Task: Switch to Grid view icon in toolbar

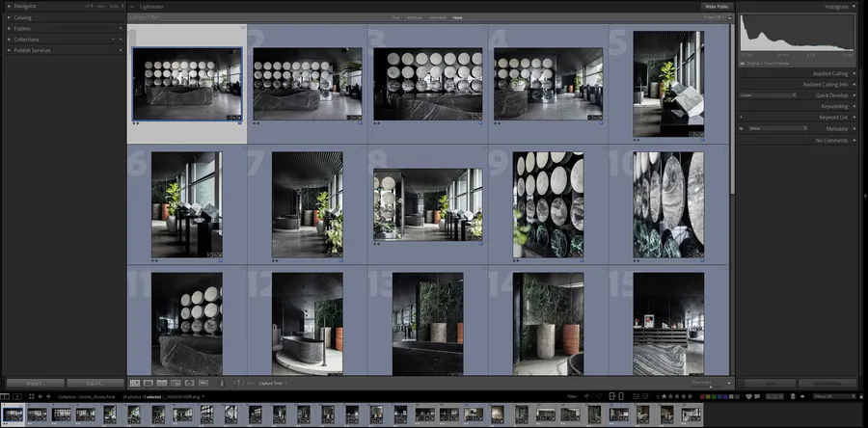Action: coord(134,383)
